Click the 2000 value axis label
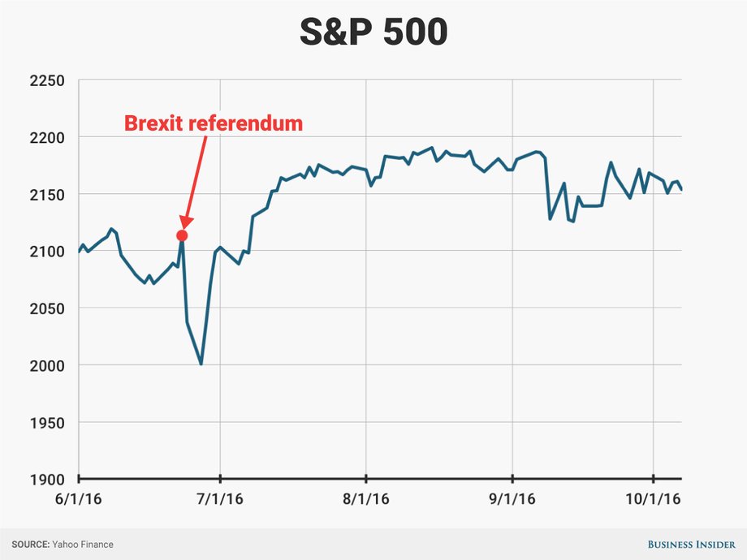Screen dimensions: 747x560 47,366
